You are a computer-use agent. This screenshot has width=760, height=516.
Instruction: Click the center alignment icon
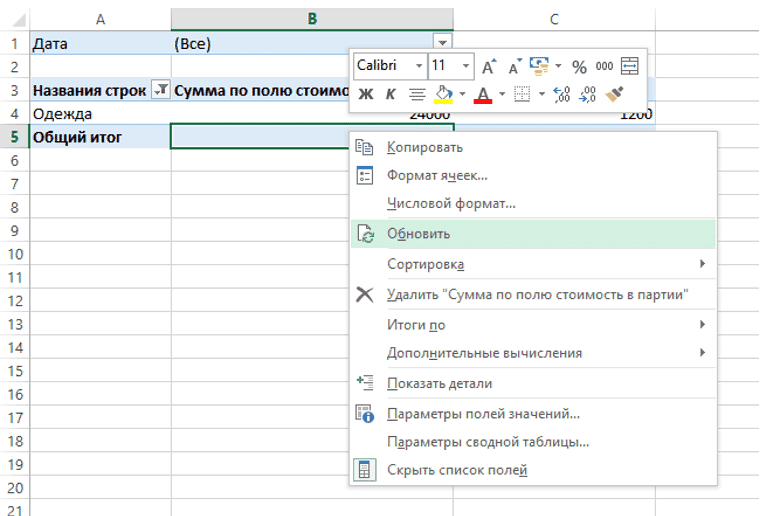click(417, 95)
